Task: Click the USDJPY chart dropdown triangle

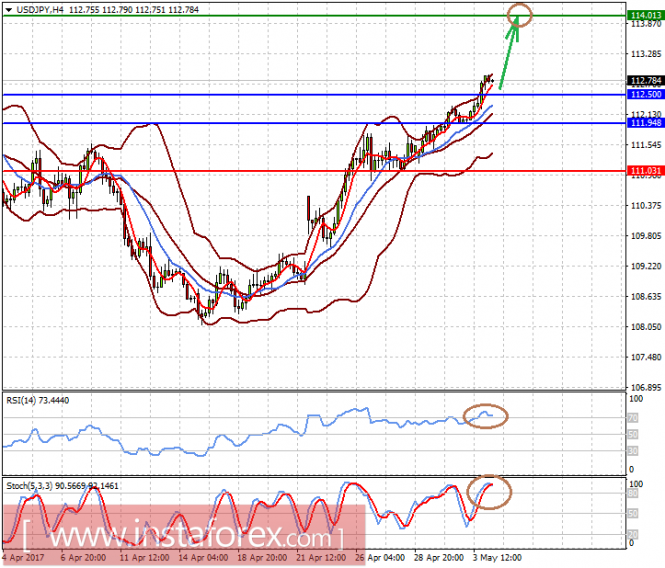Action: 8,10
